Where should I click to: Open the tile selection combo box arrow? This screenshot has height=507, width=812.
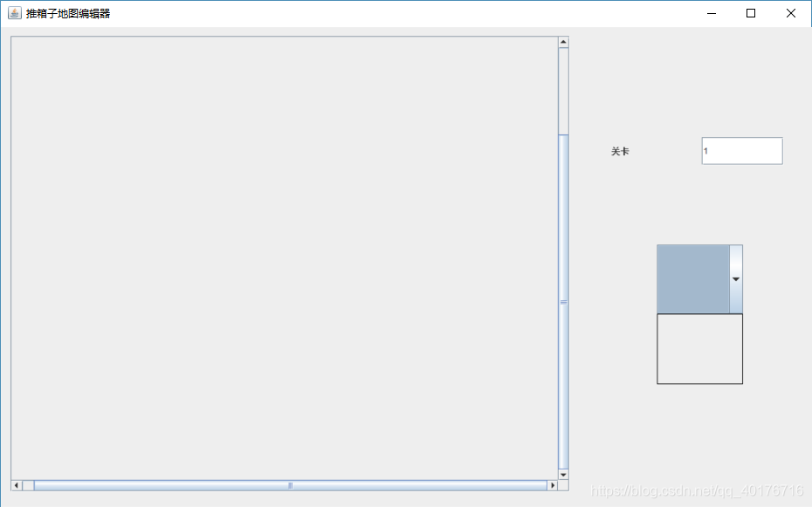(736, 279)
